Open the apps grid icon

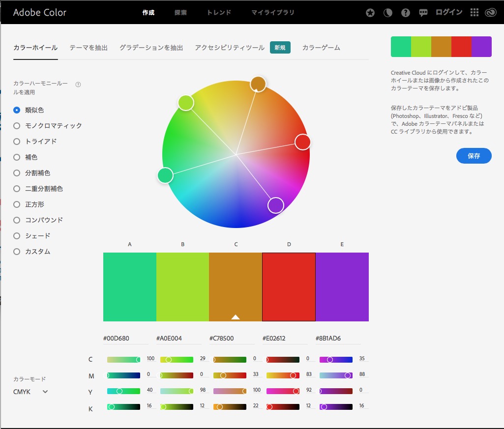click(x=474, y=13)
